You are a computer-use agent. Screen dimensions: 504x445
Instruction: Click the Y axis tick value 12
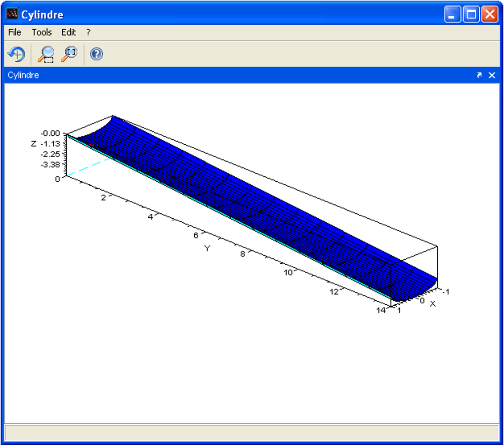[x=335, y=291]
